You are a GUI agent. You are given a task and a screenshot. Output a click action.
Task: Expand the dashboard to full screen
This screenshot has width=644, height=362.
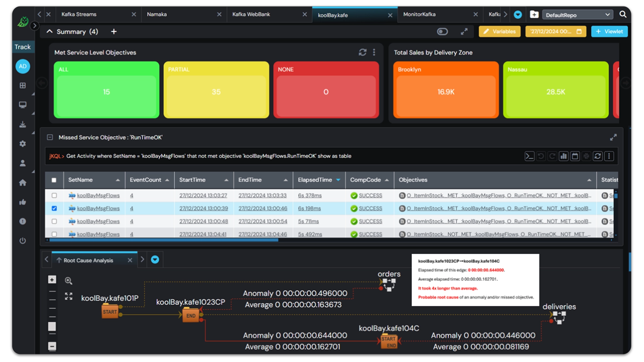click(x=464, y=32)
